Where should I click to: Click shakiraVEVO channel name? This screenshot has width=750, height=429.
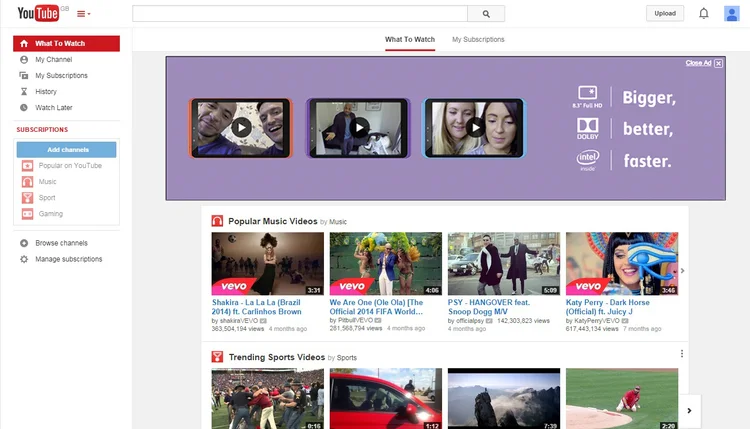click(239, 321)
